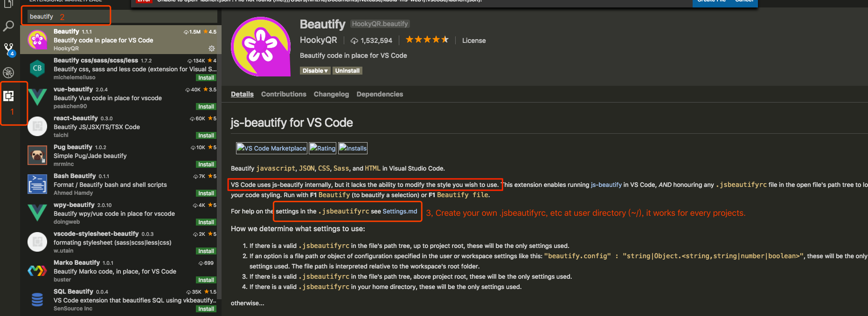The image size is (868, 316).
Task: Click the extensions search box containing beautify
Action: point(121,16)
